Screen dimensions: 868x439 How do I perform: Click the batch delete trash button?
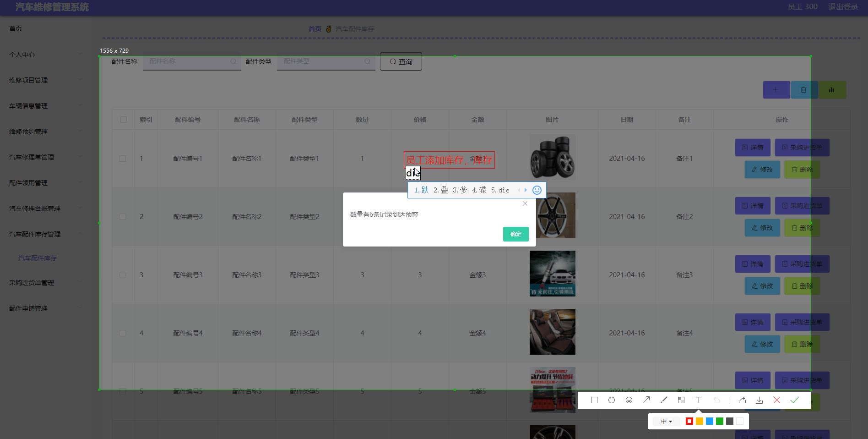click(x=803, y=90)
